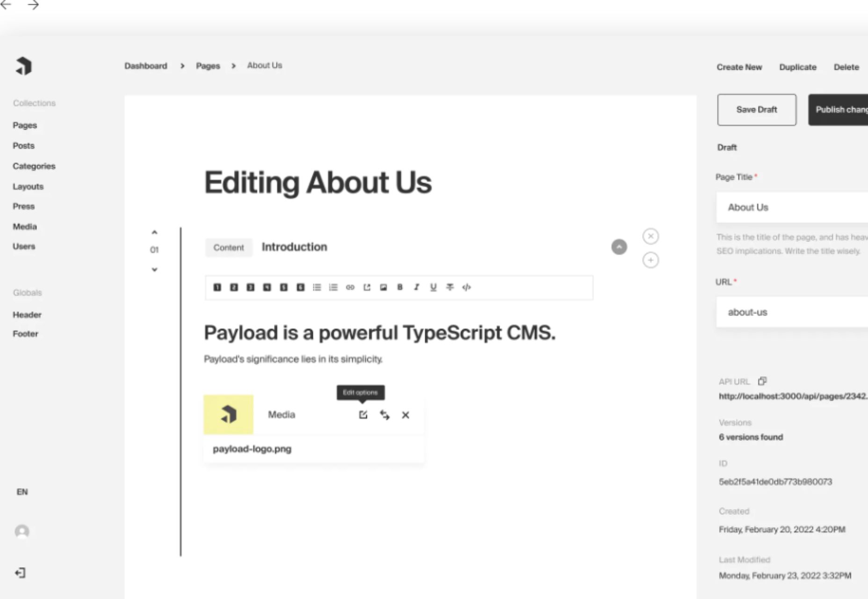Click the Payload logo in the sidebar
This screenshot has height=599, width=868.
23,66
